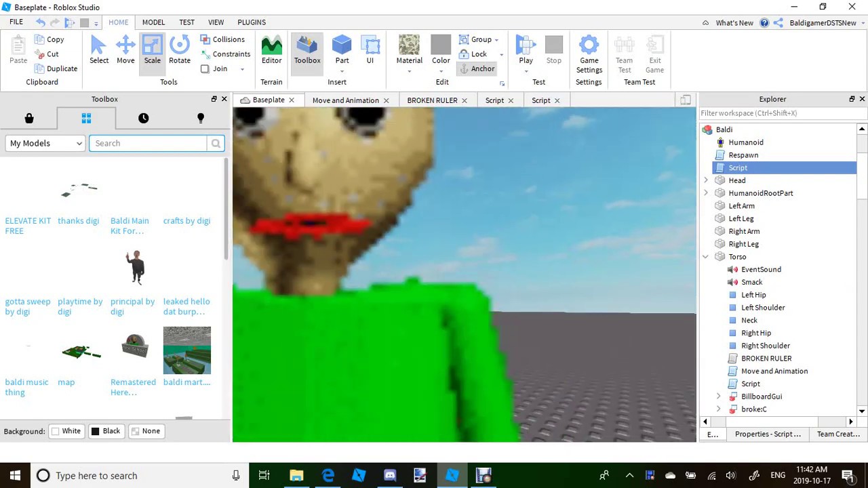This screenshot has width=868, height=488.
Task: Click the Play test button
Action: coord(526,50)
